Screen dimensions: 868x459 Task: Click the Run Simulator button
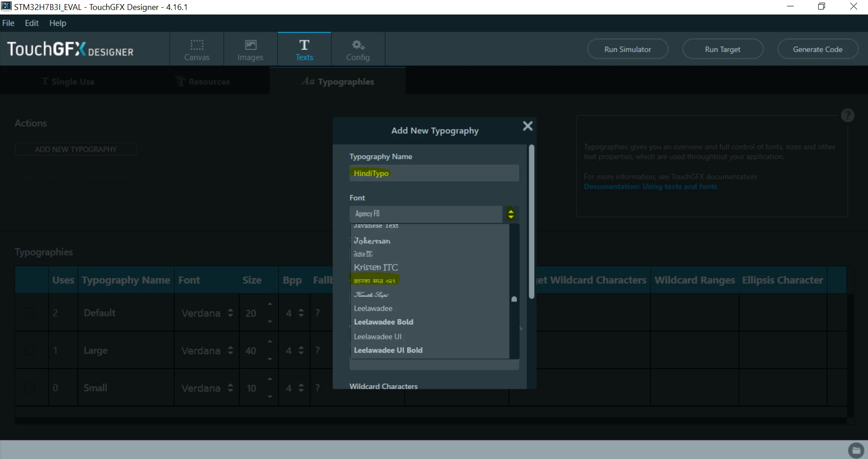pos(627,49)
